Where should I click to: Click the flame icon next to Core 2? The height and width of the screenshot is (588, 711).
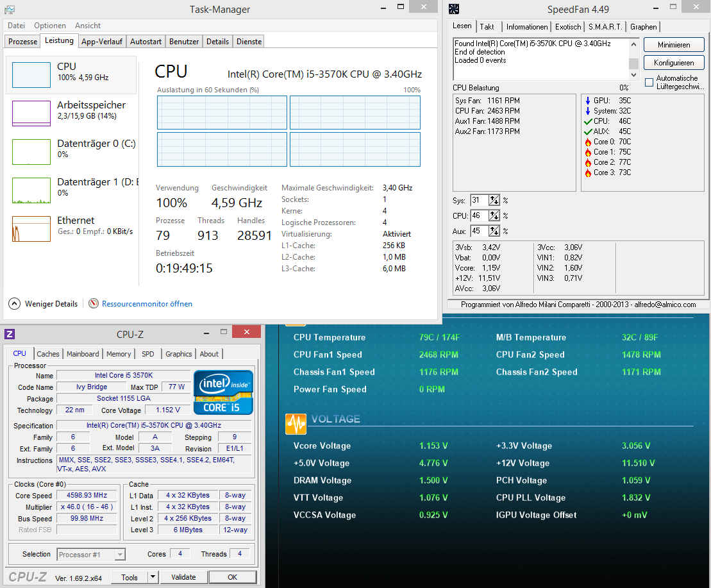[588, 162]
